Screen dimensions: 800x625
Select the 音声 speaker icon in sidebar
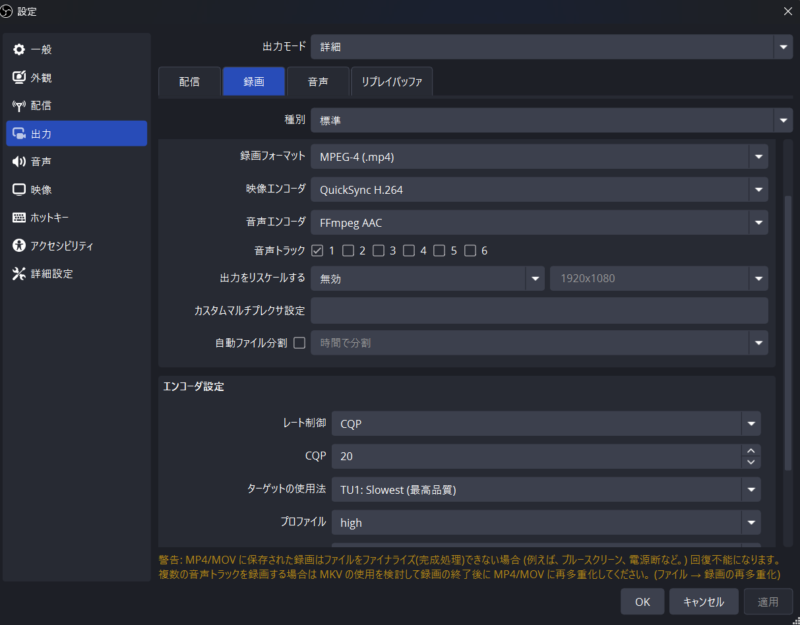pyautogui.click(x=19, y=162)
